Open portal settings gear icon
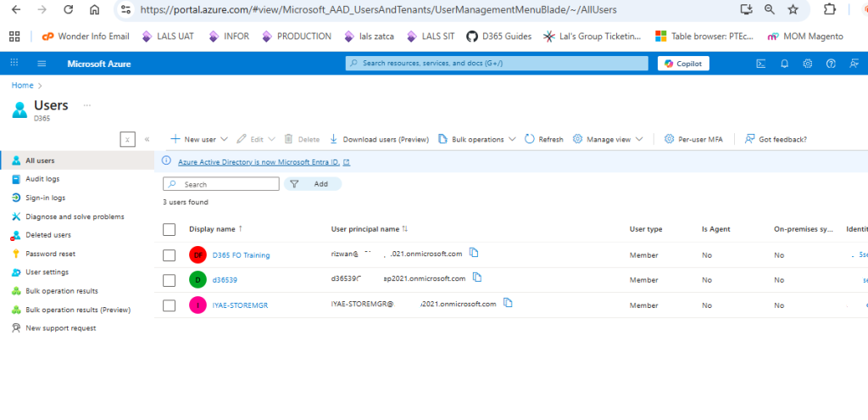868x420 pixels. pos(807,64)
